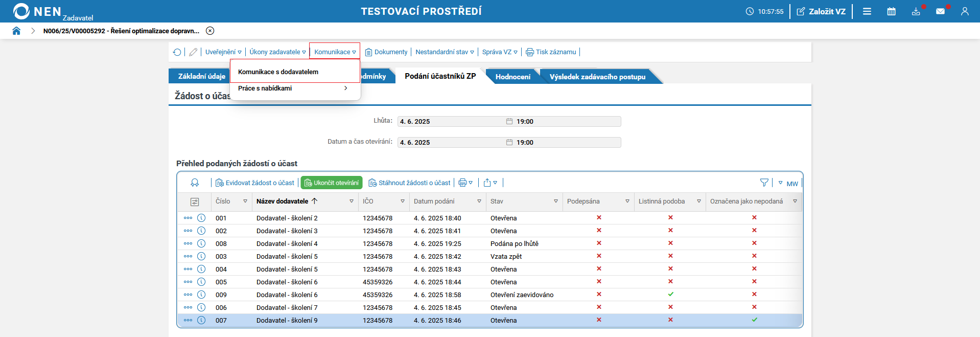Open calendar picker for Lhůta
The height and width of the screenshot is (337, 980).
click(x=509, y=121)
